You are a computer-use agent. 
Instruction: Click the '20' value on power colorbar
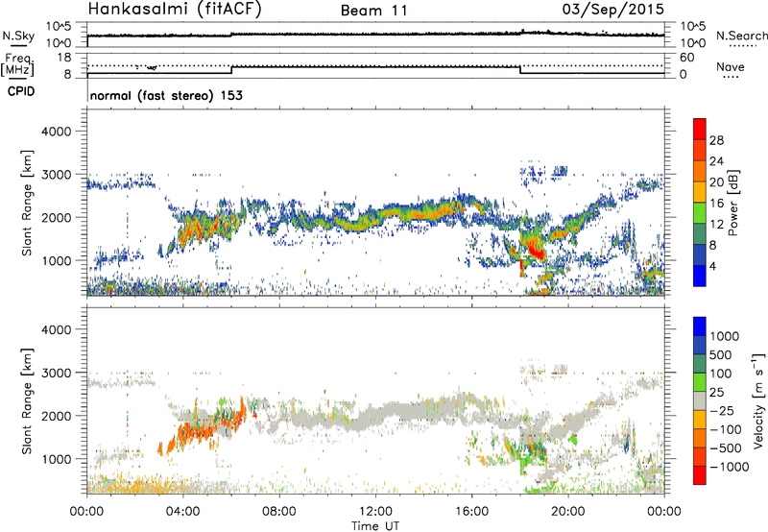(x=716, y=182)
